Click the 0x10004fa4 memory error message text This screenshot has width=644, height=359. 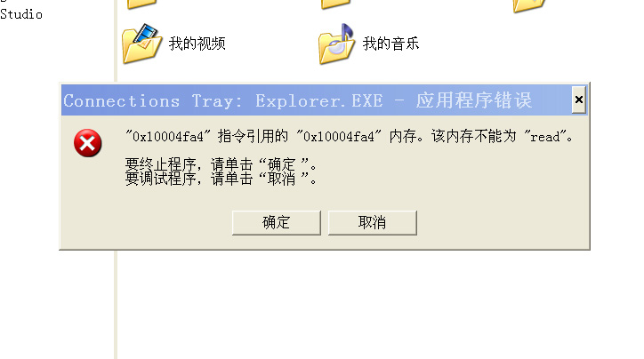(349, 136)
